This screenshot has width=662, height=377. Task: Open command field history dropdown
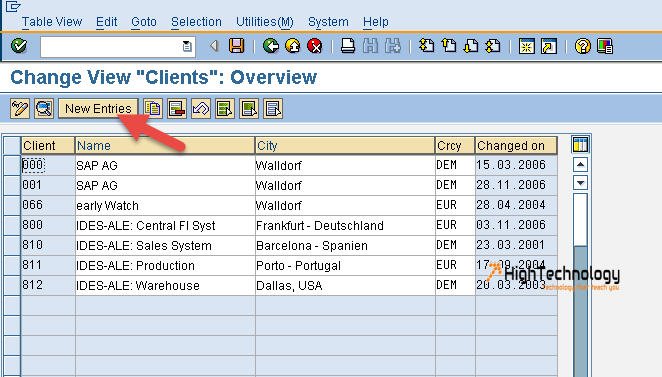tap(187, 46)
